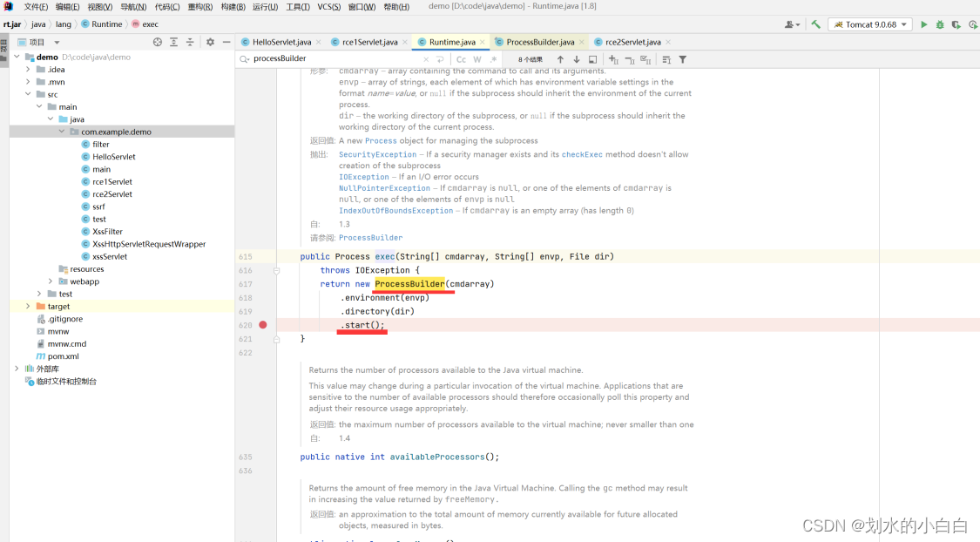The height and width of the screenshot is (542, 980).
Task: Select all search occurrences
Action: coord(645,59)
